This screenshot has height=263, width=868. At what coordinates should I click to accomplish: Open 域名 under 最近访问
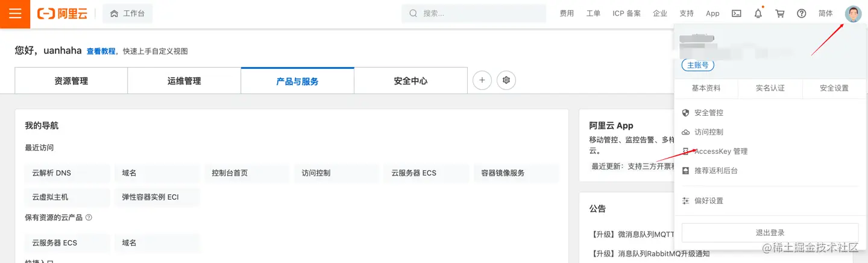157,173
